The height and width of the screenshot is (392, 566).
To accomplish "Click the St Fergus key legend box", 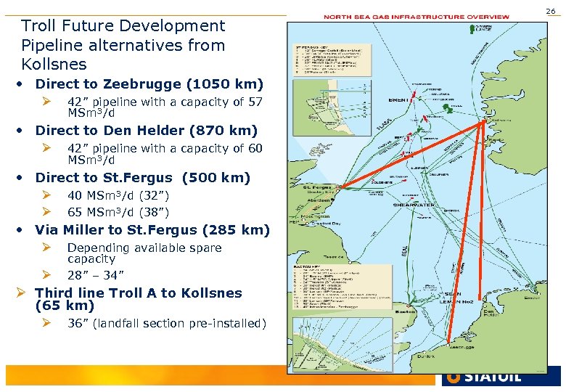I will click(x=332, y=60).
